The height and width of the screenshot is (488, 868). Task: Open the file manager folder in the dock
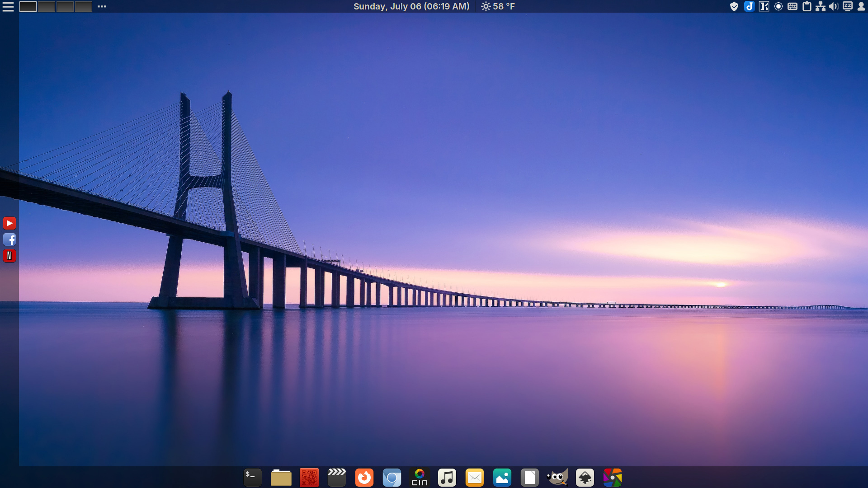(x=281, y=478)
